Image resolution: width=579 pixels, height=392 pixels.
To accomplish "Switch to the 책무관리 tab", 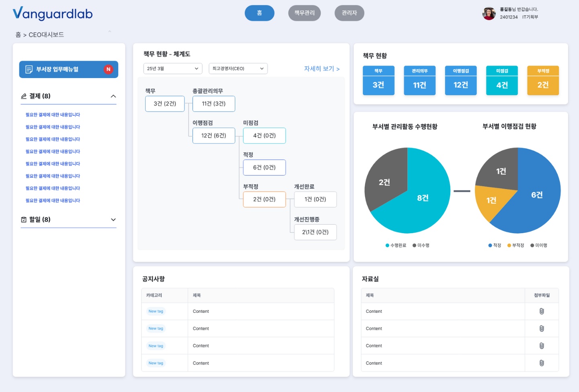I will coord(304,13).
